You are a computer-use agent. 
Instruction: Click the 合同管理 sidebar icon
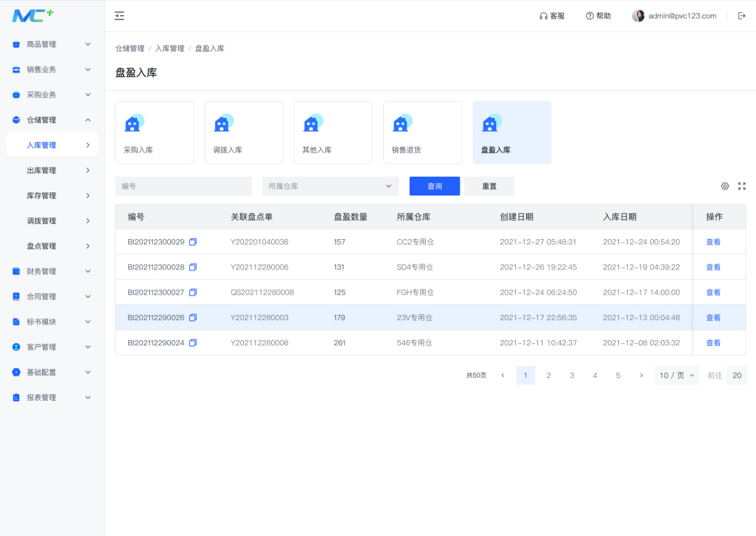[x=16, y=296]
